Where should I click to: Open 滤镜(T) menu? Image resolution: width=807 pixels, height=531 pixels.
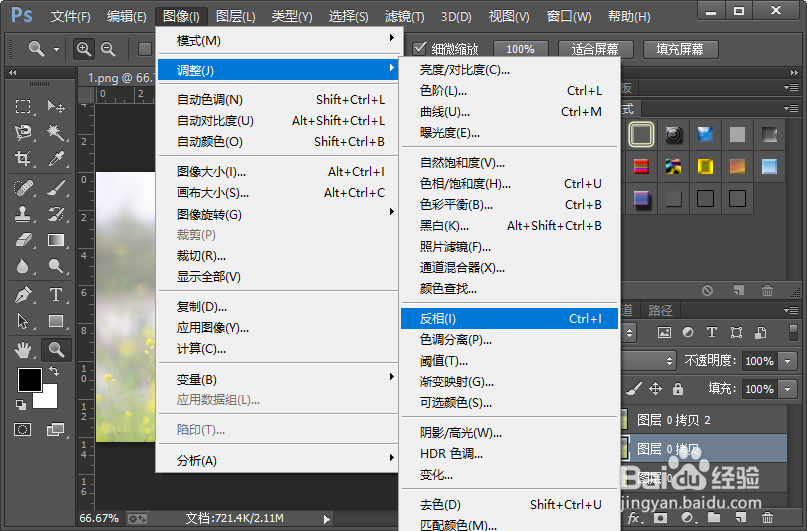point(405,16)
